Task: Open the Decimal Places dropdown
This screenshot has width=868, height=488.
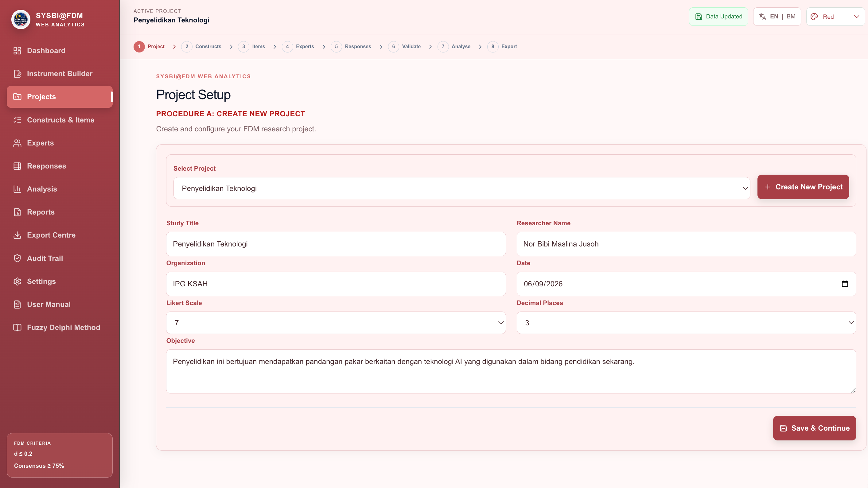Action: 686,323
